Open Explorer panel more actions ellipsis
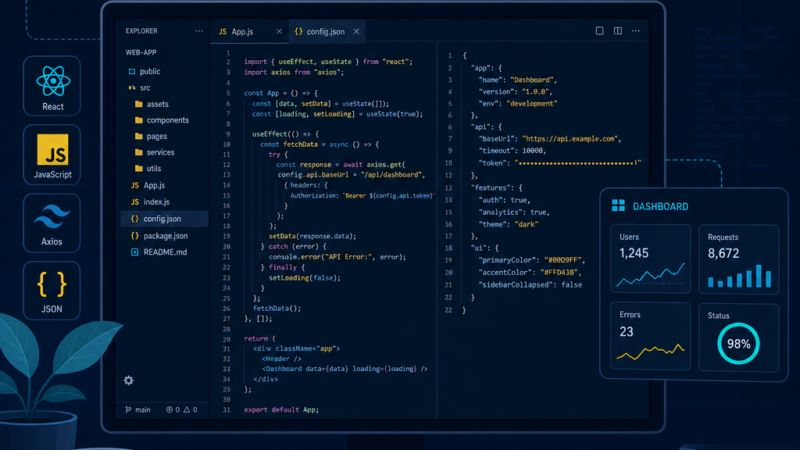The width and height of the screenshot is (800, 450). [x=199, y=31]
